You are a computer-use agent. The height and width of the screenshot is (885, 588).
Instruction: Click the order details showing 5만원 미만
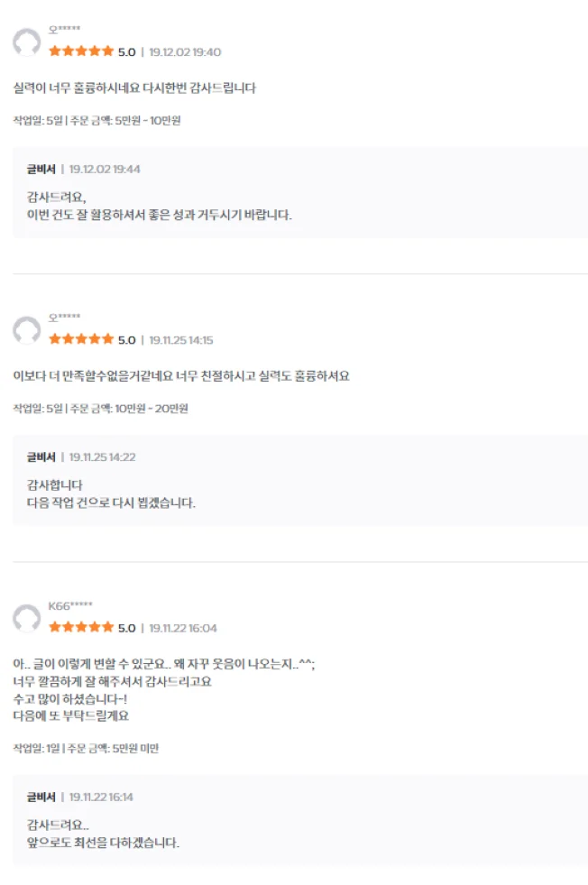click(86, 748)
